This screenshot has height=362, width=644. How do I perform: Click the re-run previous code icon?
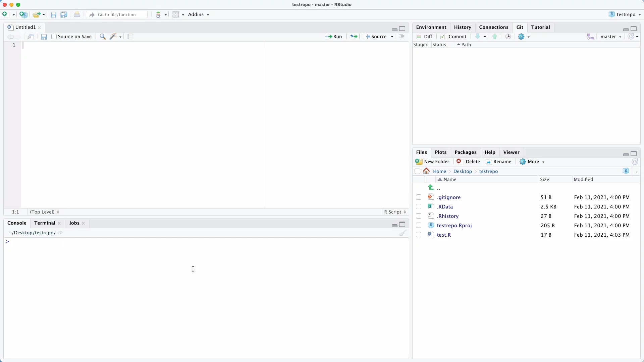[354, 37]
